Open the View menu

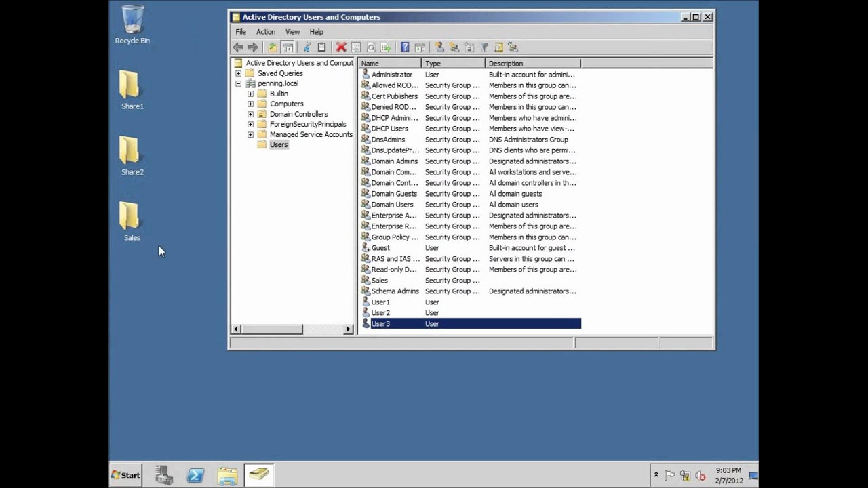click(x=292, y=32)
